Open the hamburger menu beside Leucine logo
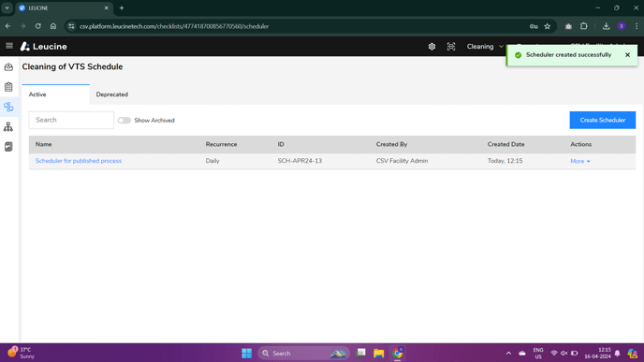Viewport: 644px width, 362px height. pyautogui.click(x=9, y=46)
